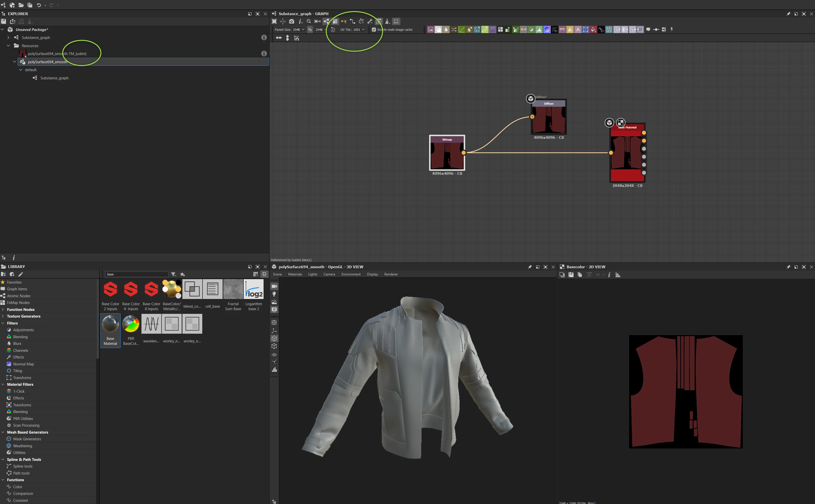Open the UV Tile dropdown
815x504 pixels.
click(x=359, y=30)
